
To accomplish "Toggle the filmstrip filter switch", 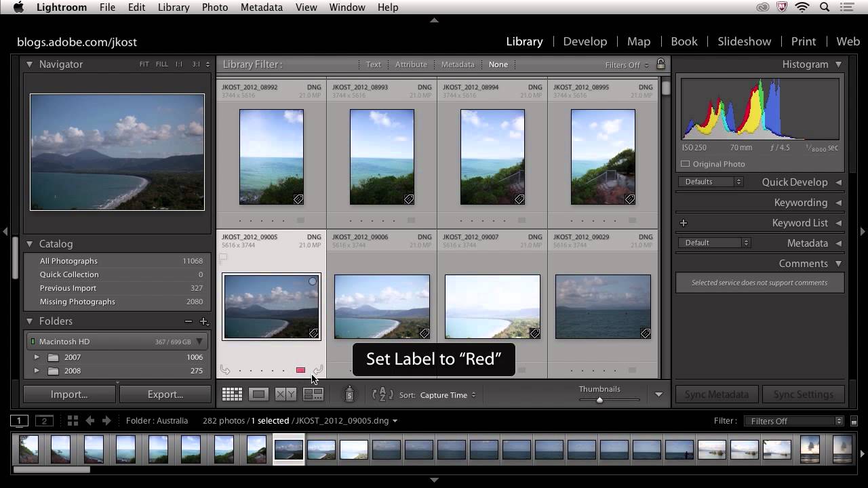I will (x=854, y=421).
